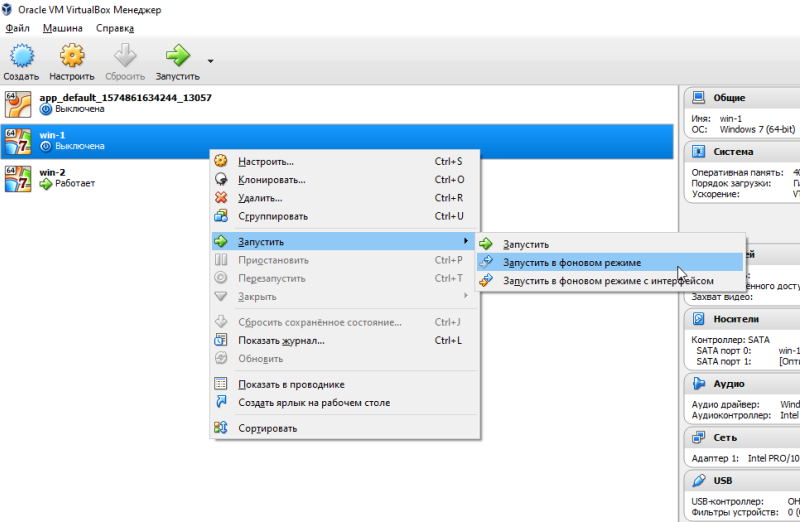
Task: Click the 'Захват видео:' label
Action: [722, 296]
